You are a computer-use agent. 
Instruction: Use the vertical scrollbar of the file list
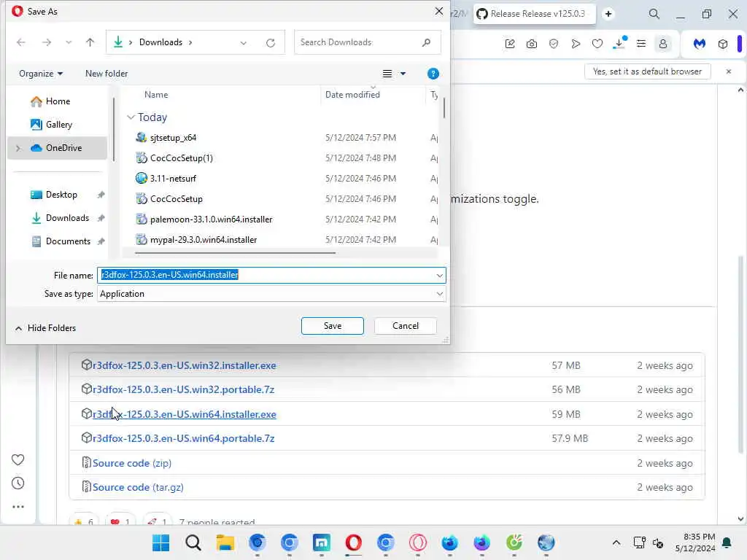click(x=444, y=108)
